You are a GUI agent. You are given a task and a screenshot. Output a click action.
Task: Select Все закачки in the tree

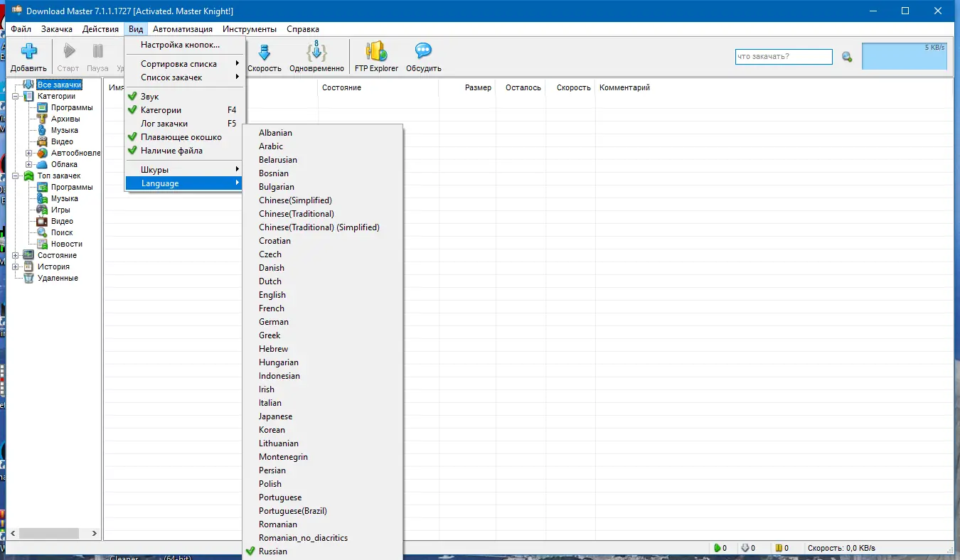(x=59, y=85)
